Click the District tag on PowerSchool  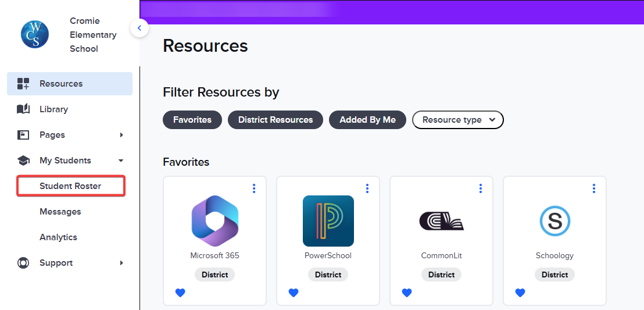pos(328,275)
